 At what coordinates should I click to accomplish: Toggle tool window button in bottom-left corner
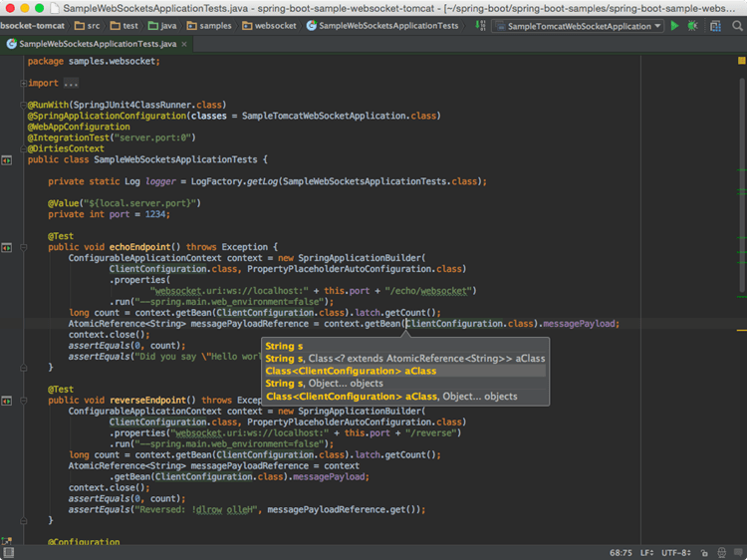(9, 552)
